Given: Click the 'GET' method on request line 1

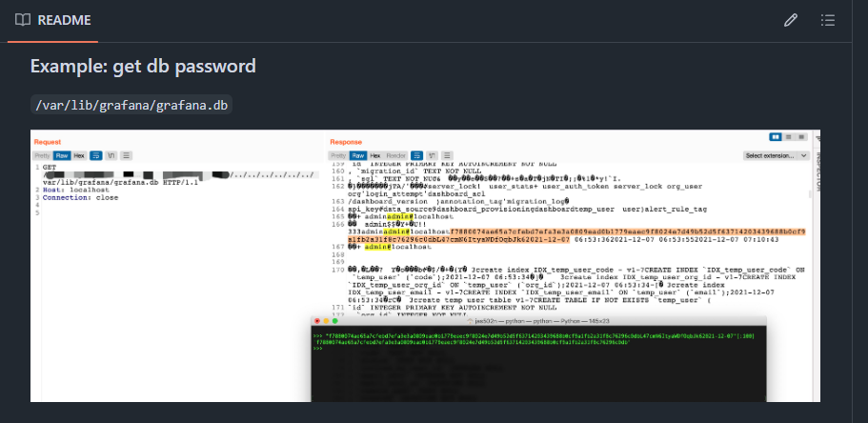Looking at the screenshot, I should tap(50, 168).
